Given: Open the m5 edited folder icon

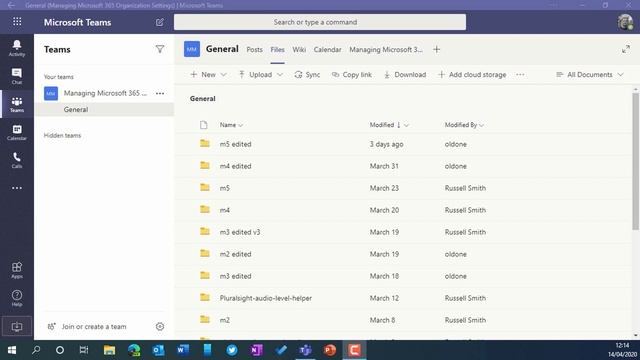Looking at the screenshot, I should pyautogui.click(x=205, y=143).
